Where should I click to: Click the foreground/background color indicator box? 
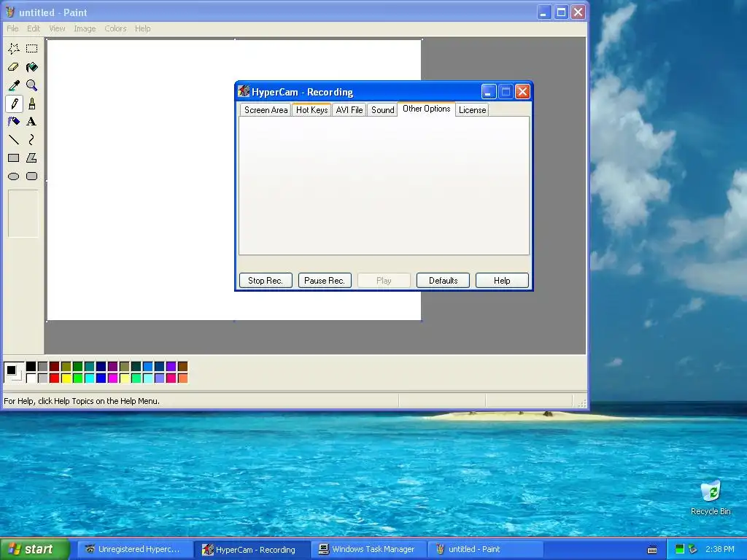click(x=14, y=373)
